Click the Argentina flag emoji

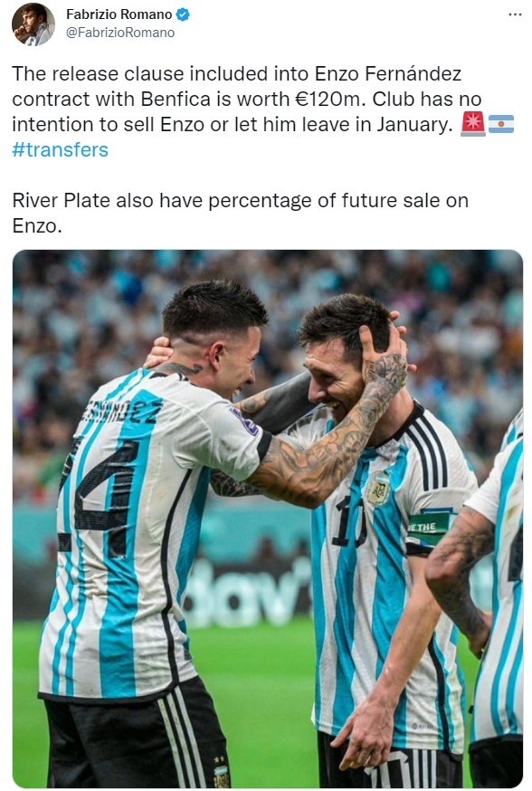pos(501,124)
